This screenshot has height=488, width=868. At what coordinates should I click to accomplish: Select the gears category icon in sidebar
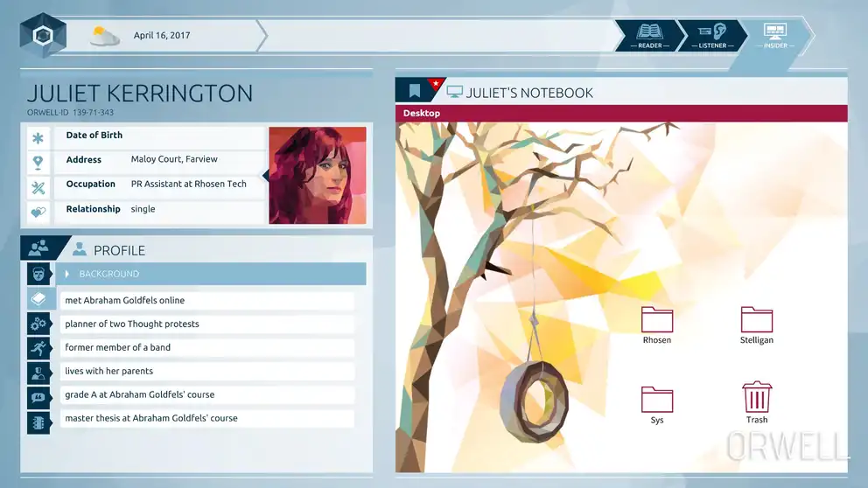pos(38,324)
